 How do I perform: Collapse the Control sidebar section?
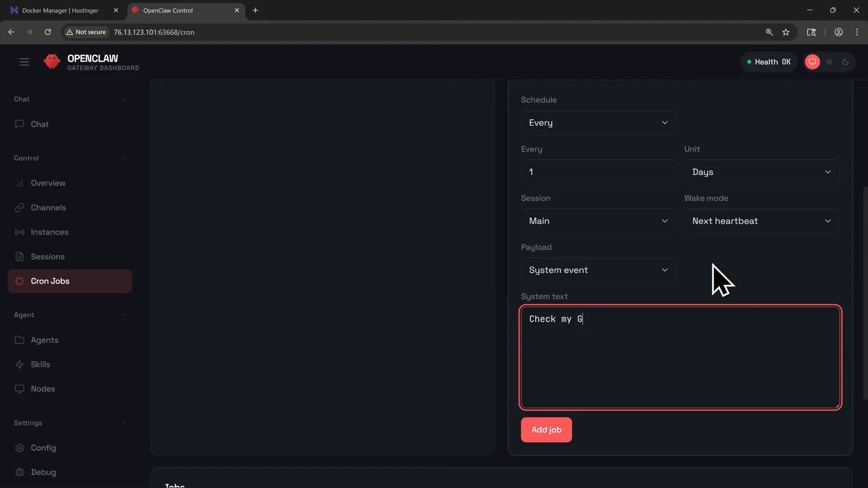click(124, 158)
